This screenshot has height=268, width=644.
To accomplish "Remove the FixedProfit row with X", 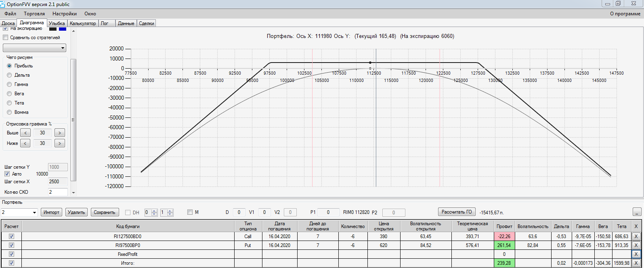I will pyautogui.click(x=636, y=254).
